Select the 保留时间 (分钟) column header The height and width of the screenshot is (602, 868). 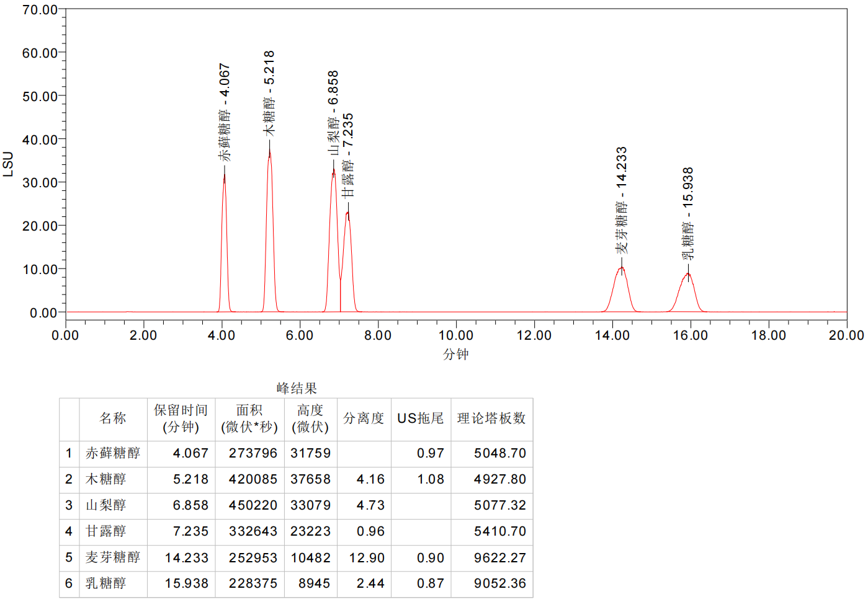tap(181, 418)
